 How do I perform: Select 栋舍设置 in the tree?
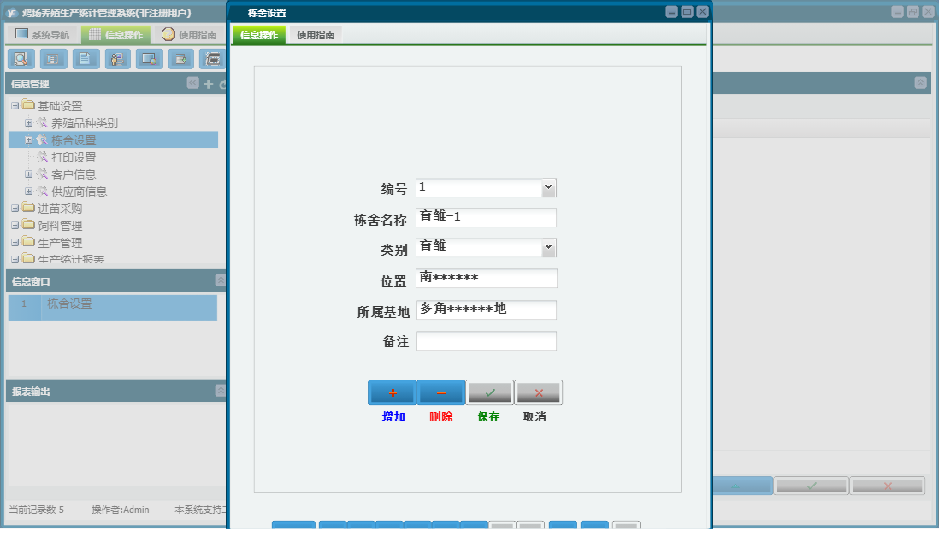point(74,140)
